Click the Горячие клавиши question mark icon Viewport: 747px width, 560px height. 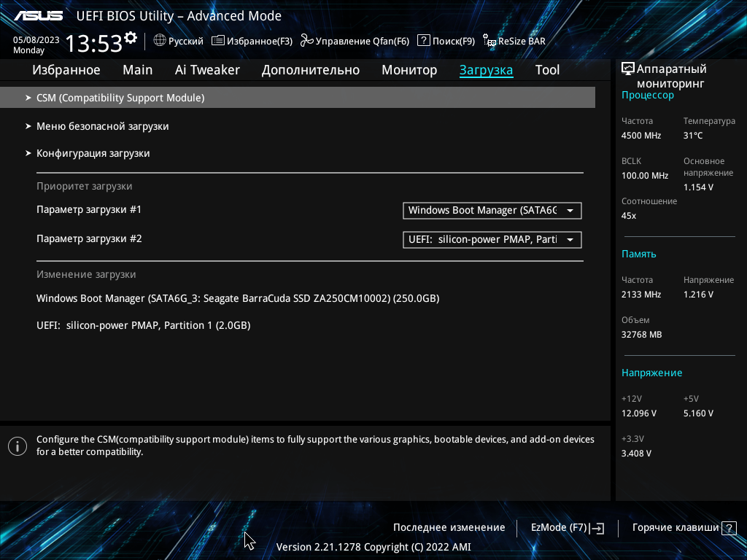pos(728,528)
